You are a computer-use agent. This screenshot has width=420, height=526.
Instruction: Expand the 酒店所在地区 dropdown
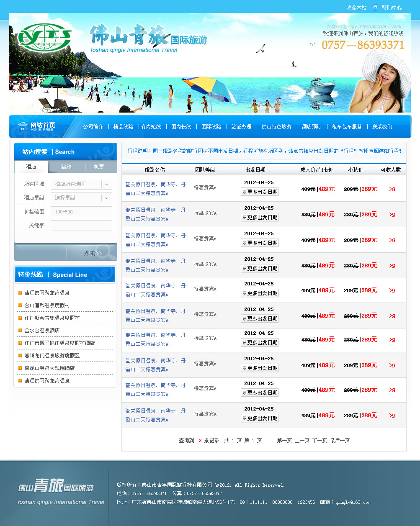(x=107, y=184)
